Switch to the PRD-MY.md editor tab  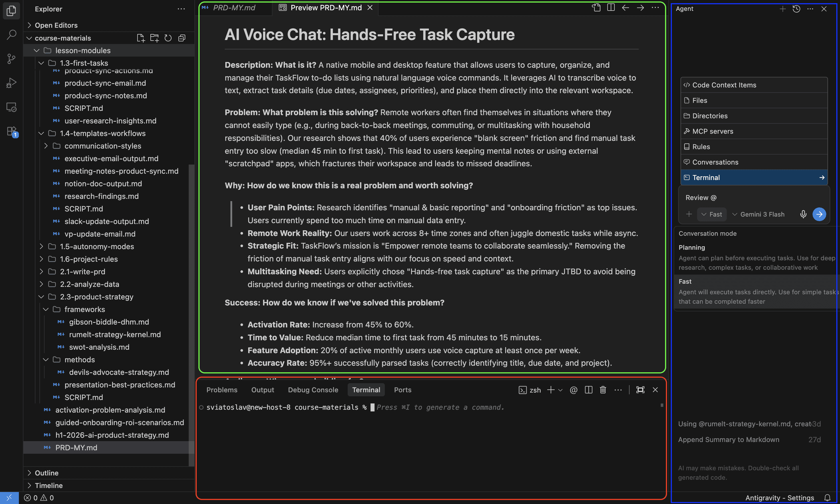pos(234,7)
